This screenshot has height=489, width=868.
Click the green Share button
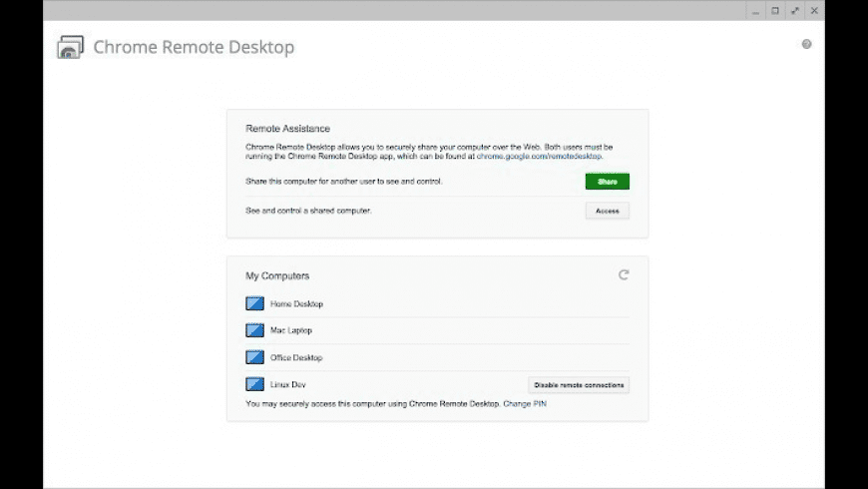click(608, 181)
